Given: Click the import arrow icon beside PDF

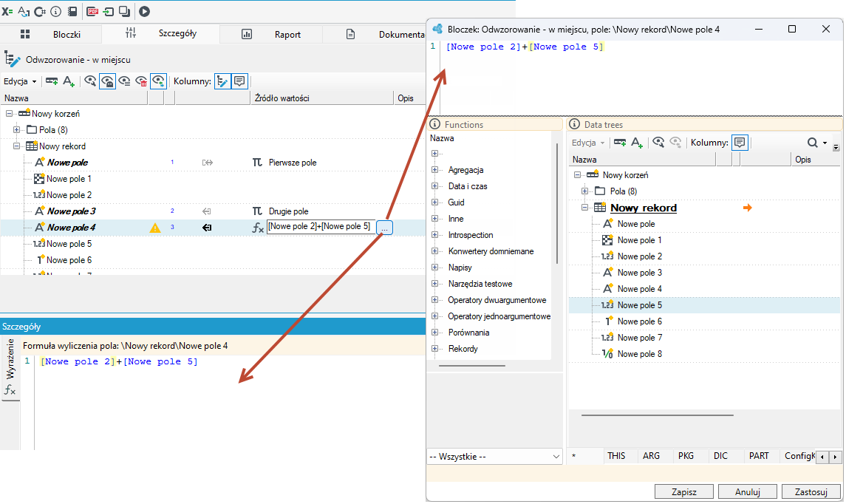Looking at the screenshot, I should tap(109, 11).
